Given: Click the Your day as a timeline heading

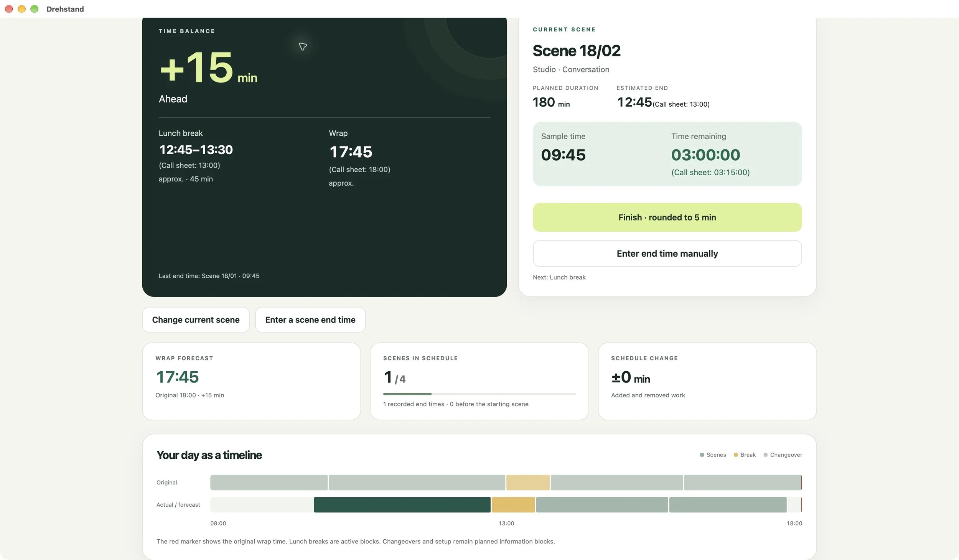Looking at the screenshot, I should click(x=209, y=455).
